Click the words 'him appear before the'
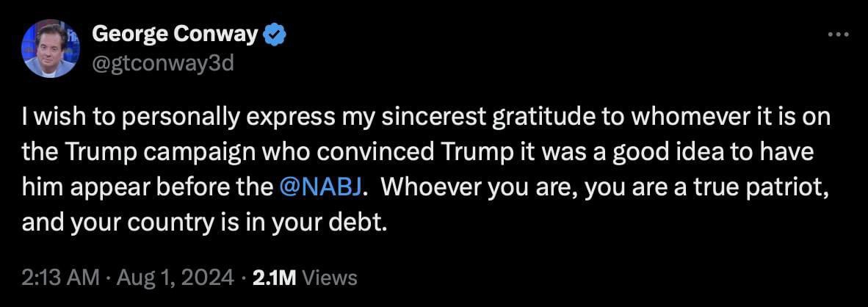The width and height of the screenshot is (868, 307). 148,189
